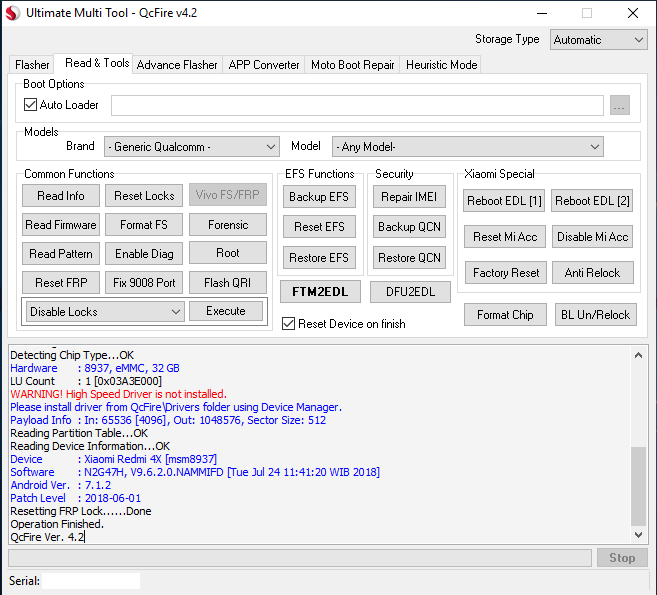The height and width of the screenshot is (595, 657).
Task: Click the DFU2EDL button
Action: click(410, 292)
